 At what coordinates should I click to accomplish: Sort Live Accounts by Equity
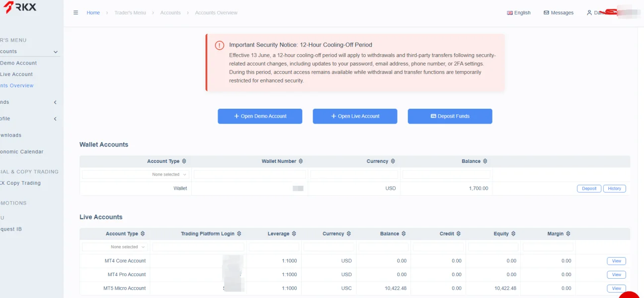pos(513,234)
